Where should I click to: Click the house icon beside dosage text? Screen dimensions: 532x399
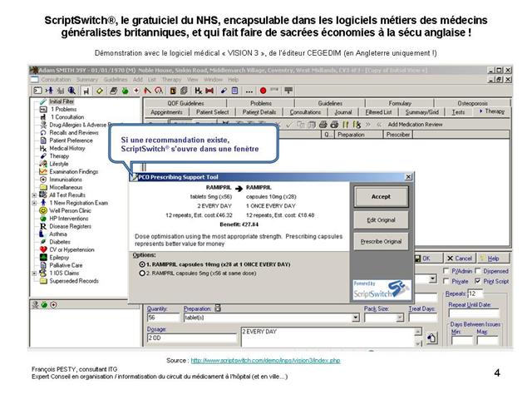point(431,338)
